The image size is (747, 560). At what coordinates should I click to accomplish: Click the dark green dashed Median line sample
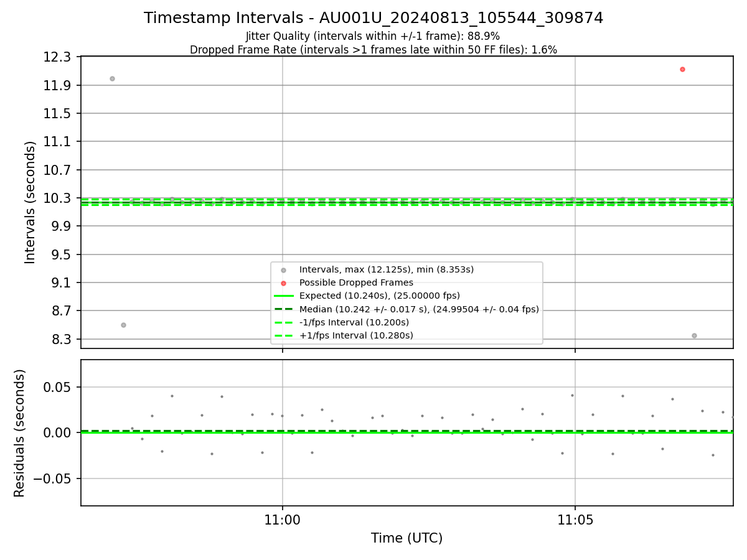point(283,309)
